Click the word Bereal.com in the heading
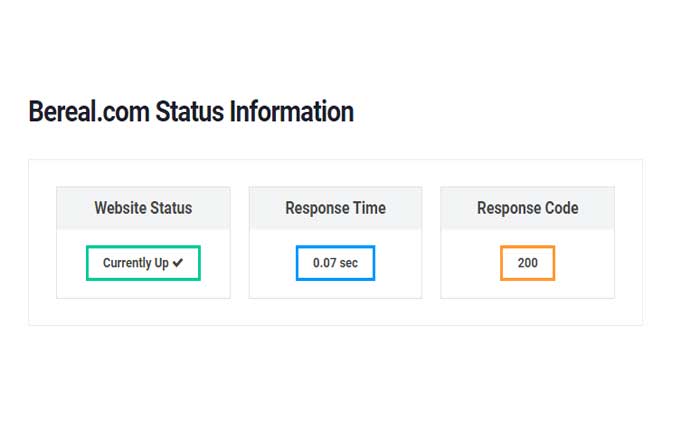This screenshot has height=430, width=700. coord(88,111)
